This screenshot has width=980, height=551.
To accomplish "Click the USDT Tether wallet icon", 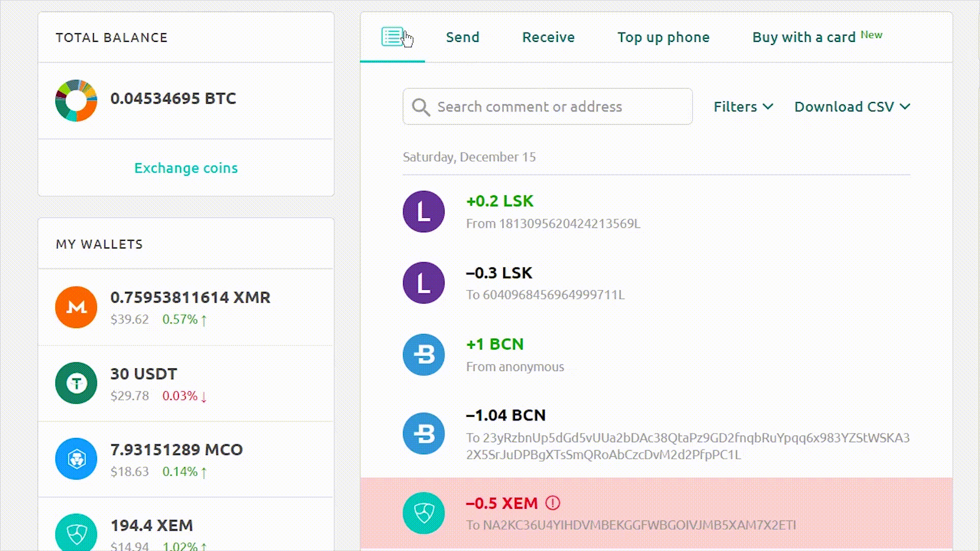I will 76,382.
